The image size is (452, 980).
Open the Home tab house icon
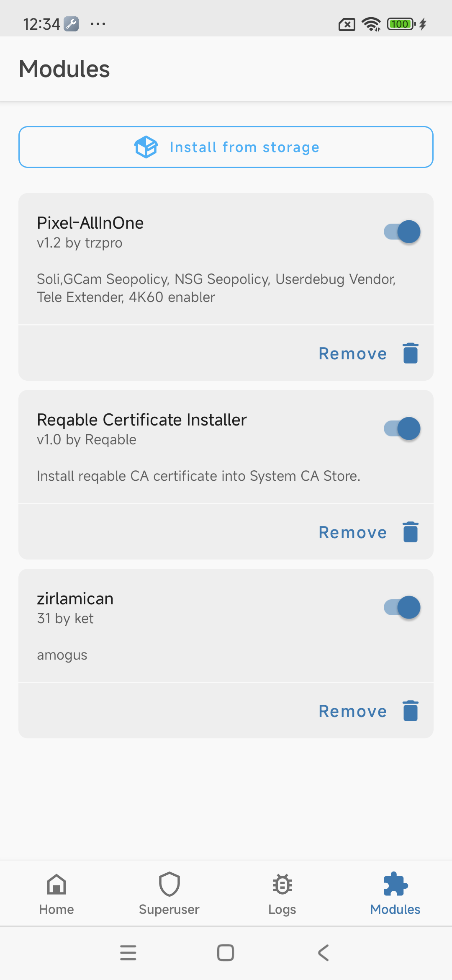56,885
